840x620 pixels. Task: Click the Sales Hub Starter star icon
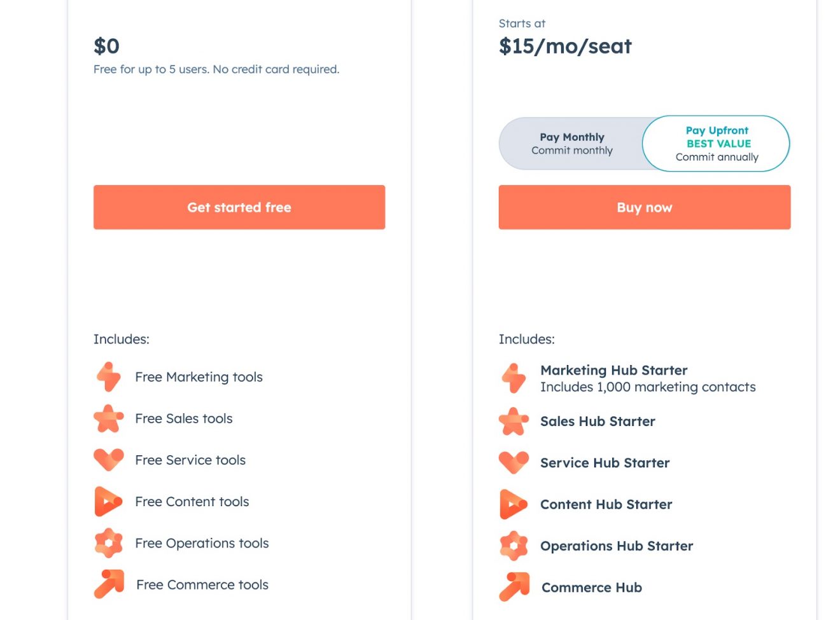coord(514,421)
